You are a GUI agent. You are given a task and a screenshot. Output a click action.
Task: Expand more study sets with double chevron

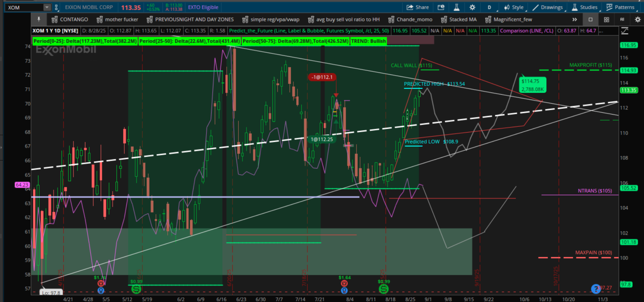(x=575, y=20)
